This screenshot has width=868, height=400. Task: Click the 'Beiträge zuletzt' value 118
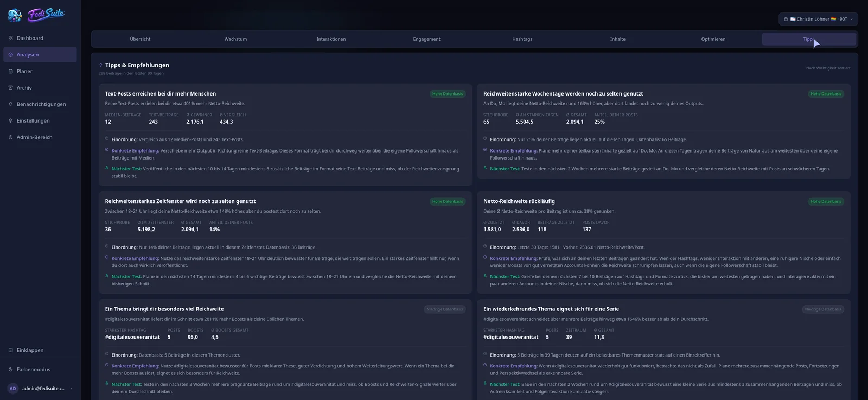542,230
